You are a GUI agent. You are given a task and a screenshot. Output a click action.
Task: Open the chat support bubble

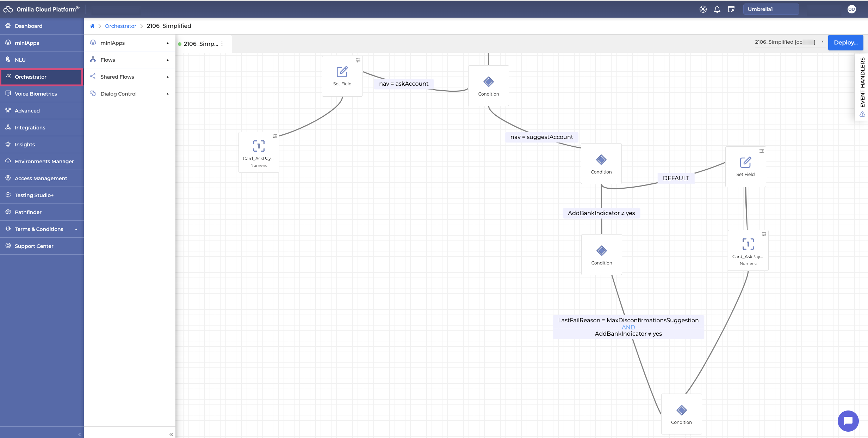point(848,421)
